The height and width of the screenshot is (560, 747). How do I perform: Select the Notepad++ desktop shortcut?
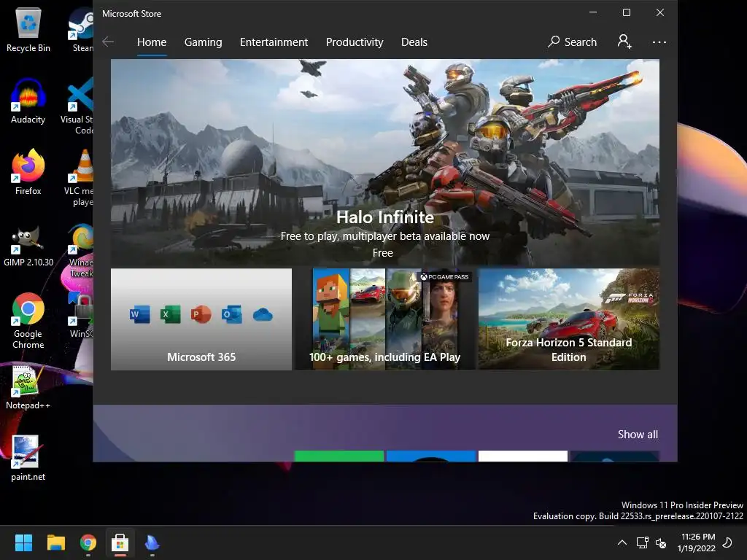(28, 386)
